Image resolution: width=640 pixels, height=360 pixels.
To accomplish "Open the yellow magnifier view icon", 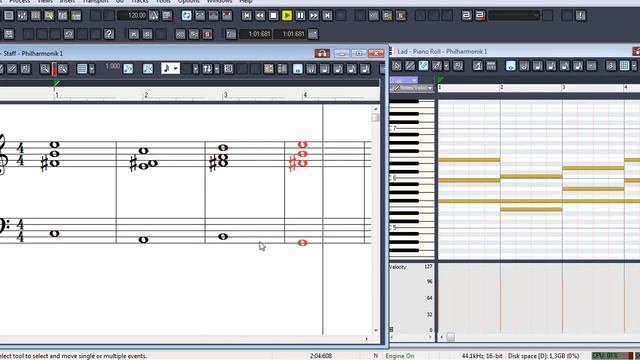I will pos(49,16).
